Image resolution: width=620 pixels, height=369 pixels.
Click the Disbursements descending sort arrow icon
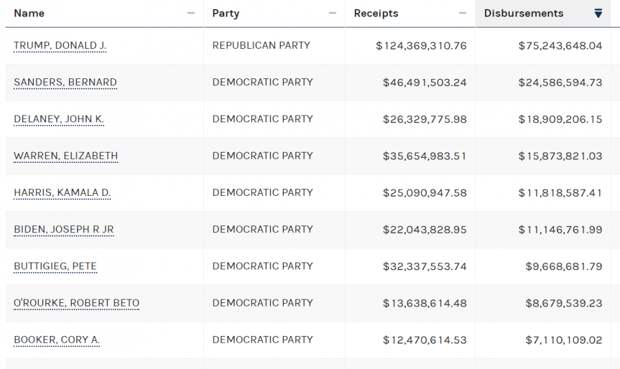pyautogui.click(x=598, y=13)
